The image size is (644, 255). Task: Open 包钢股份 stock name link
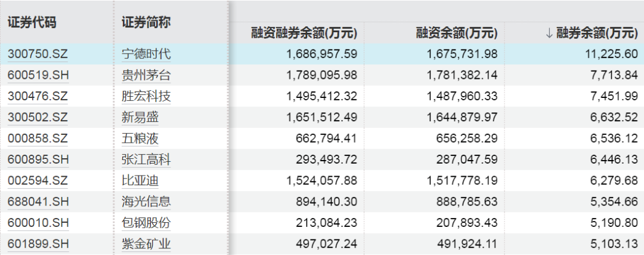tap(146, 223)
